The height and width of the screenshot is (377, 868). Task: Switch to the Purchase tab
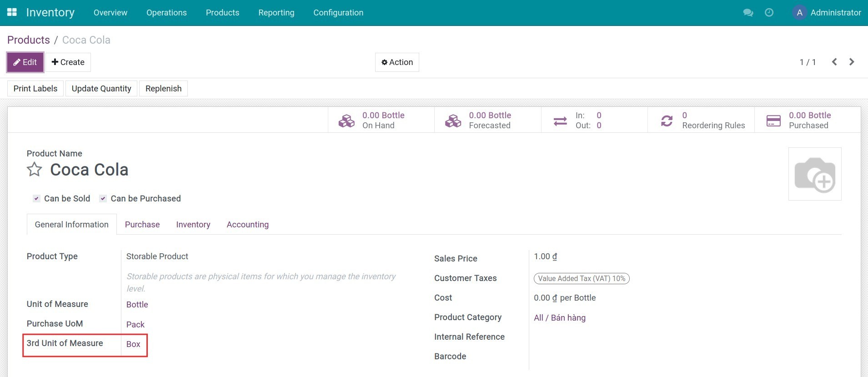pyautogui.click(x=142, y=225)
